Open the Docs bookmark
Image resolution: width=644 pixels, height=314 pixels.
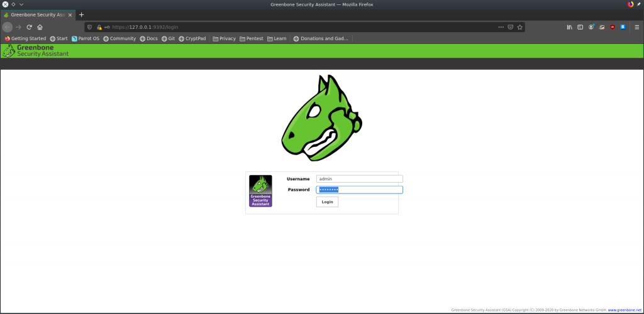[x=148, y=38]
